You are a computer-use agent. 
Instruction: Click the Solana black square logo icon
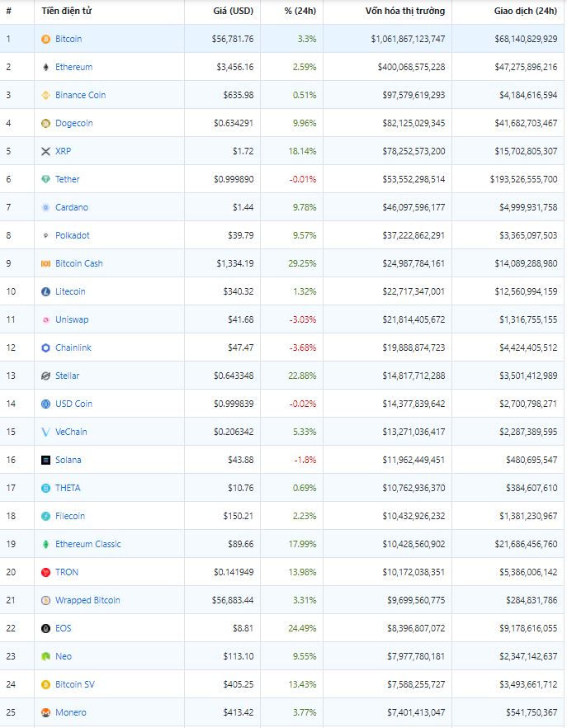[x=45, y=460]
